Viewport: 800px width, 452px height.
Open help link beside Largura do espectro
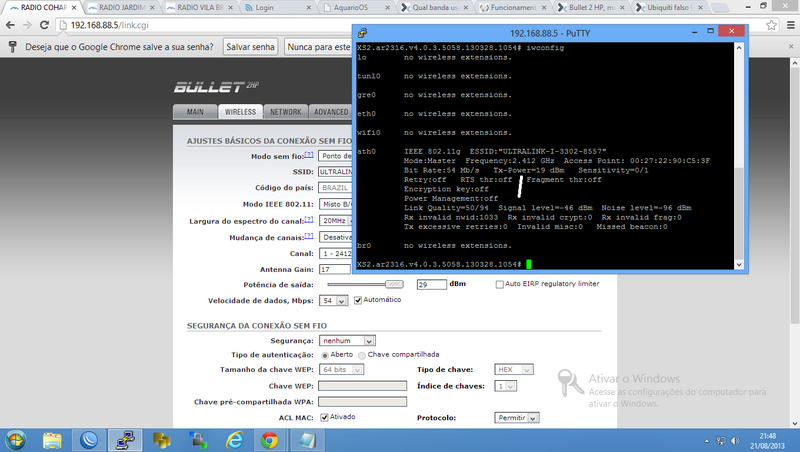click(309, 219)
